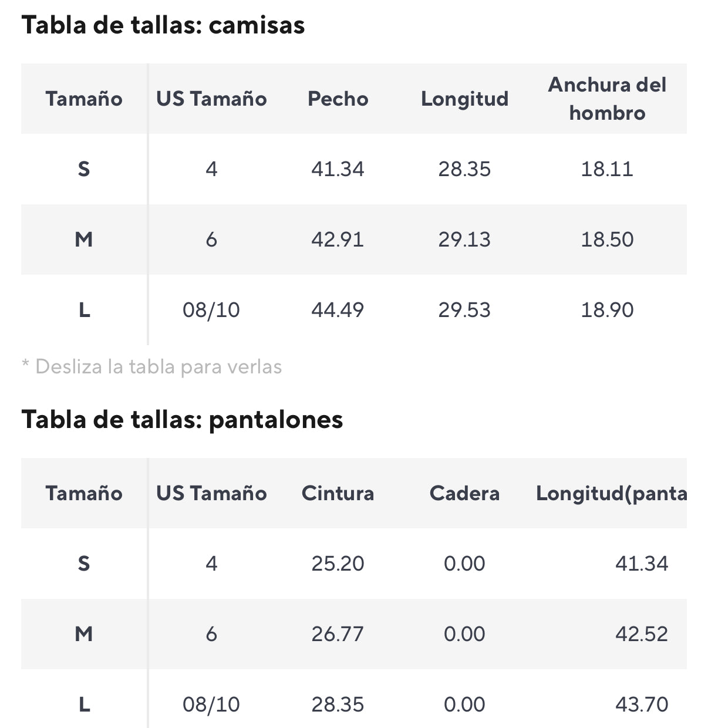Screen dimensions: 708x728
Task: Select the Cadera column header
Action: [464, 493]
